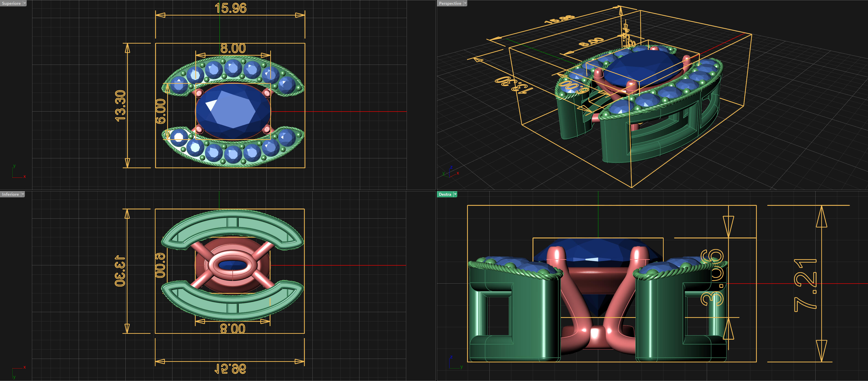Open the Destra viewport dropdown arrow

coord(455,194)
